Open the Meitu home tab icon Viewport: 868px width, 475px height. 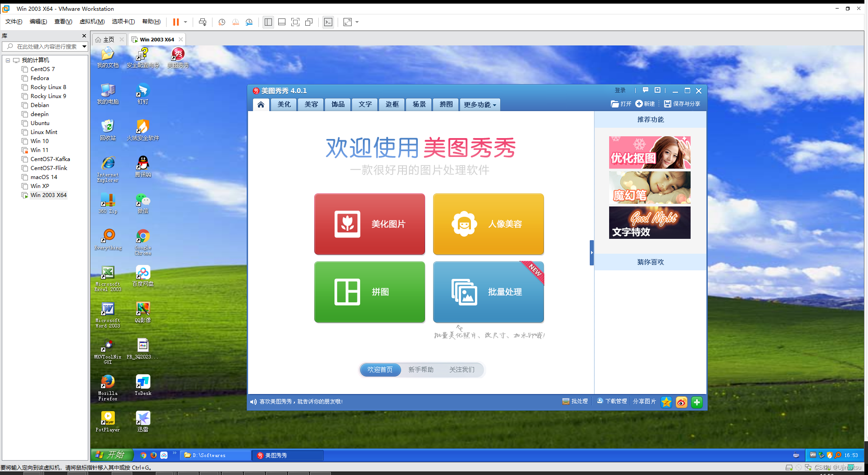point(261,104)
